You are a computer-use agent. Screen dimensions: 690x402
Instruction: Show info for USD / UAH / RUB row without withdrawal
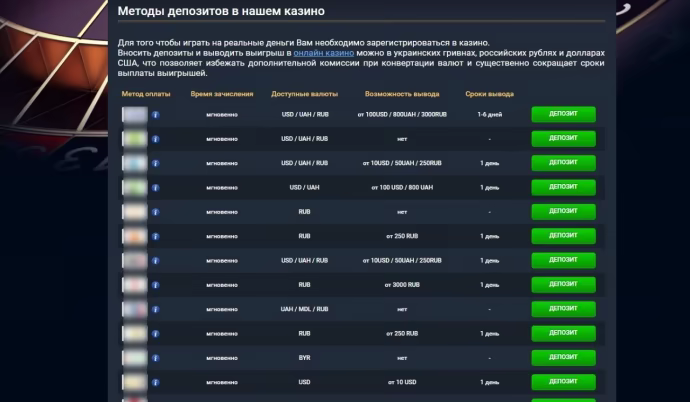tap(156, 139)
